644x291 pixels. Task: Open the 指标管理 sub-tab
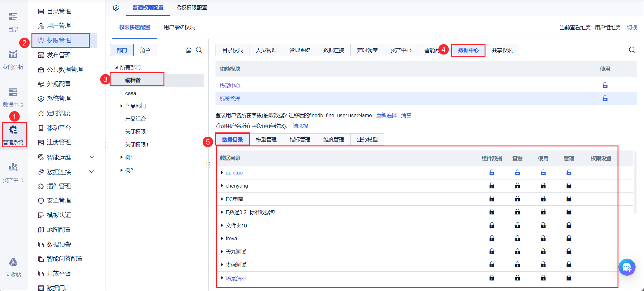(300, 140)
